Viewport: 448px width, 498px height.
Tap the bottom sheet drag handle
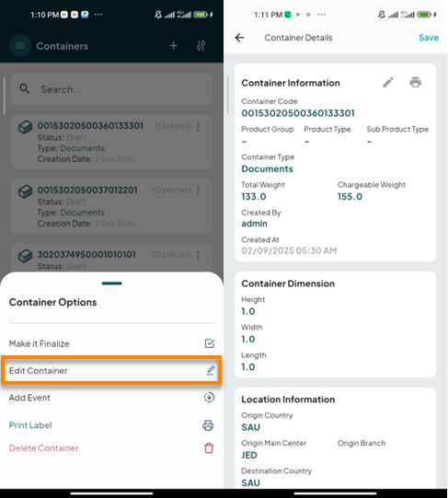111,284
